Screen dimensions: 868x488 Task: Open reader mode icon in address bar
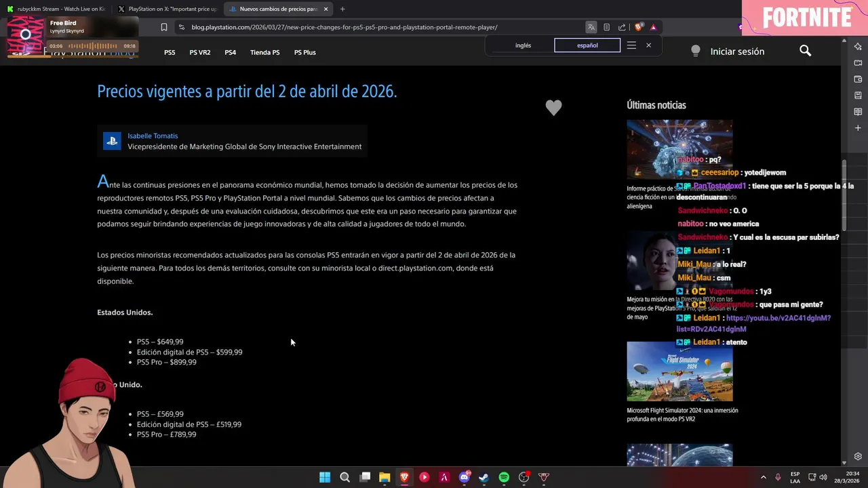pyautogui.click(x=606, y=27)
